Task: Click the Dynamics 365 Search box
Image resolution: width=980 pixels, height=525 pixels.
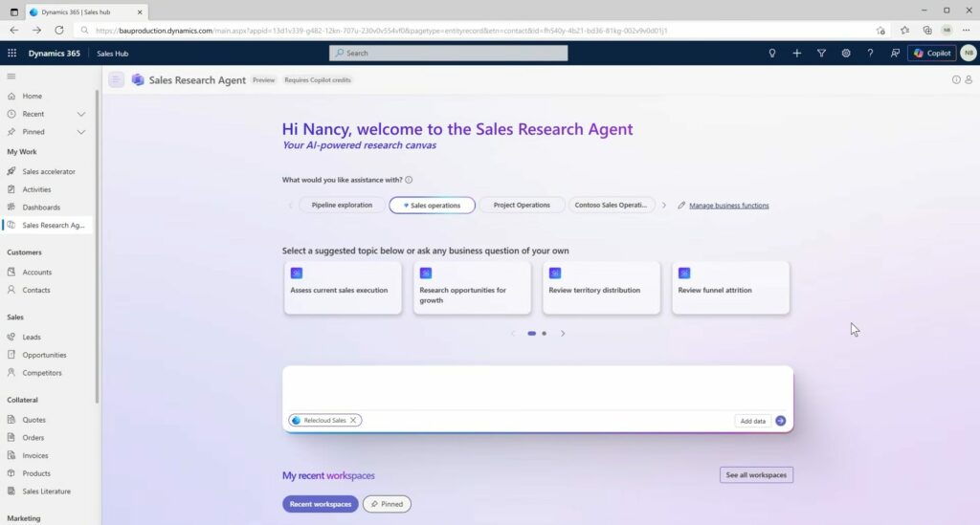Action: pos(448,53)
